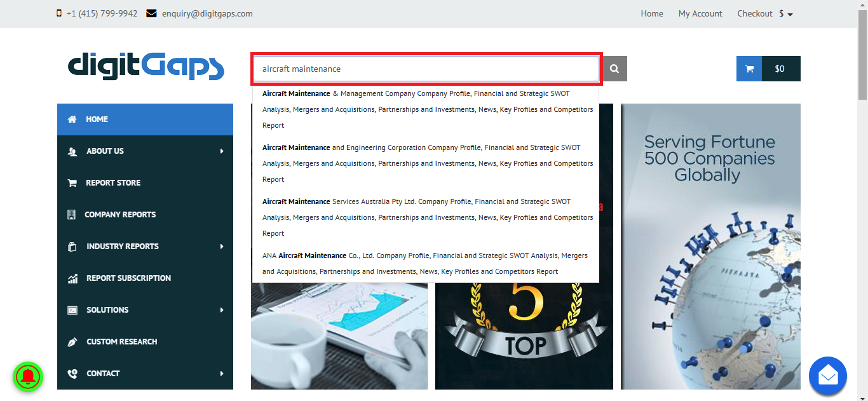The width and height of the screenshot is (868, 401).
Task: Click the clipboard icon beside INDUSTRY REPORTS
Action: pos(72,247)
